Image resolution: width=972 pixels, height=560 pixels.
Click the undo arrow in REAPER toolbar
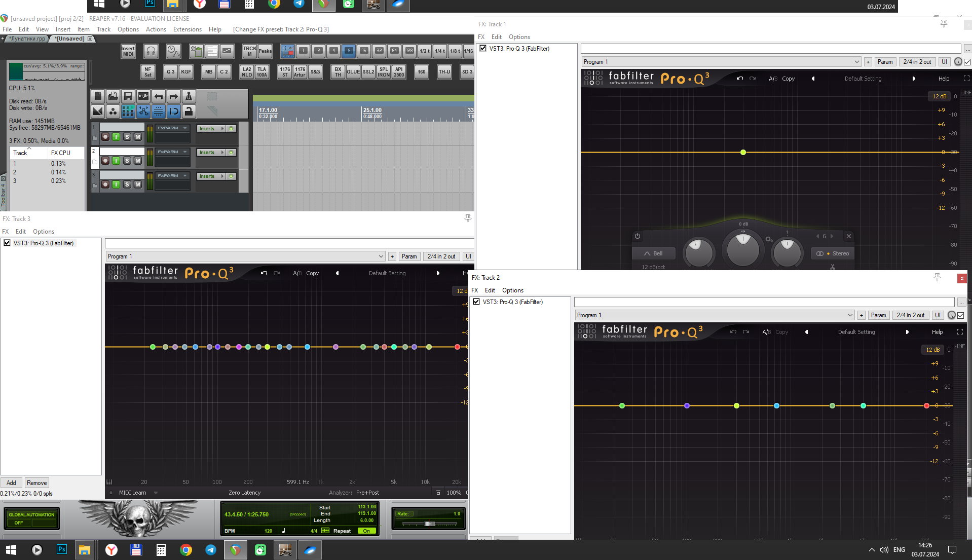pyautogui.click(x=159, y=96)
